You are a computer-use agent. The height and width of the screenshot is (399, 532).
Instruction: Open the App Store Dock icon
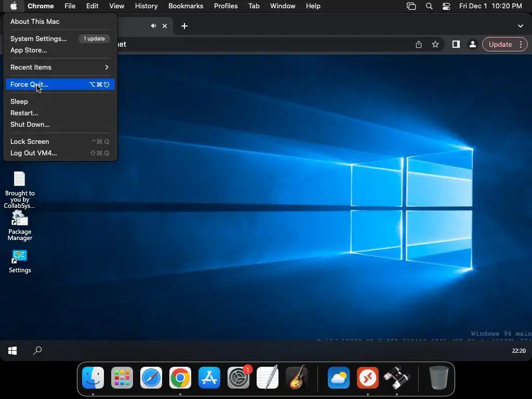tap(209, 378)
